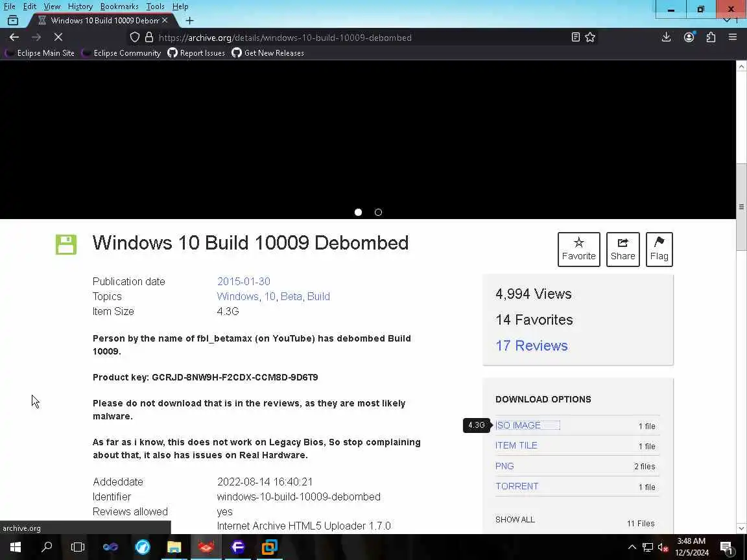The width and height of the screenshot is (747, 560).
Task: Go back using the browser back arrow
Action: click(x=14, y=37)
